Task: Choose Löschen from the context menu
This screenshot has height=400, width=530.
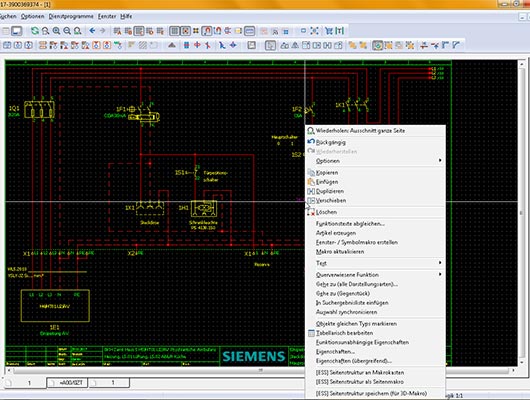Action: point(375,212)
